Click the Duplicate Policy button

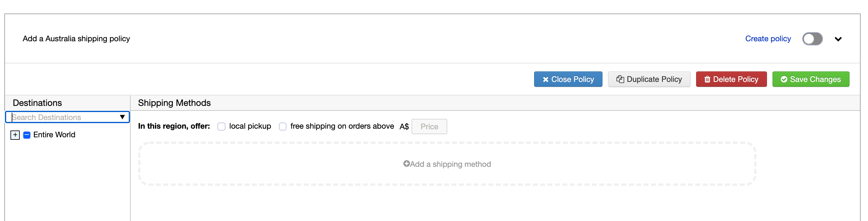point(649,79)
